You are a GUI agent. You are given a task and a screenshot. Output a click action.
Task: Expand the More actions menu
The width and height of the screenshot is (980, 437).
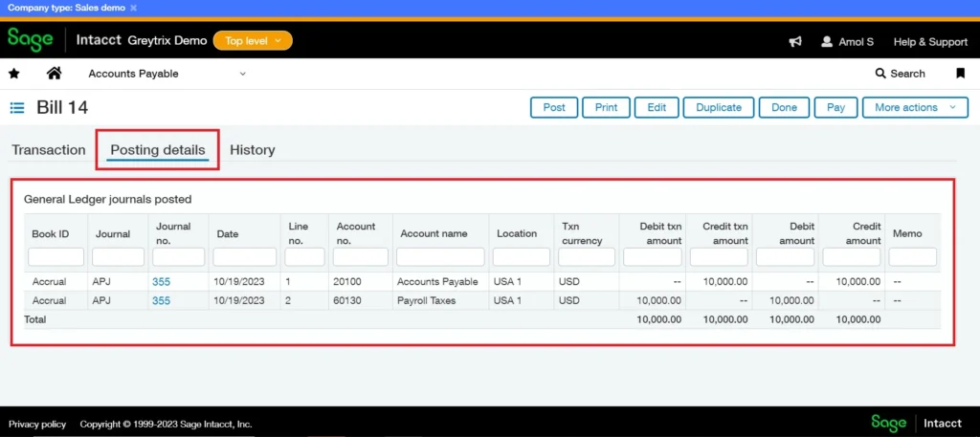tap(914, 108)
